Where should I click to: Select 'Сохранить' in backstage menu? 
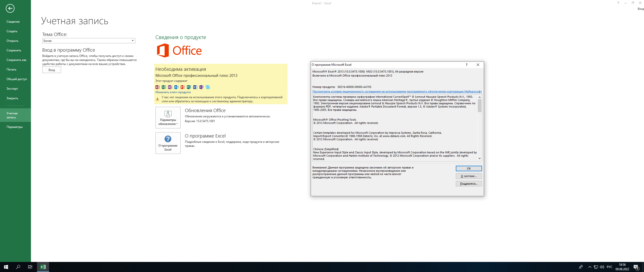coord(15,50)
